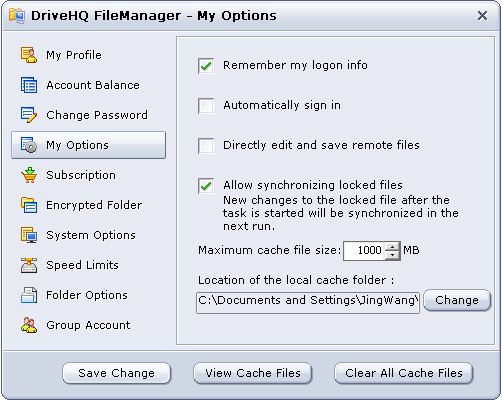Click the Speed Limits scale icon
This screenshot has width=502, height=400.
(x=29, y=265)
